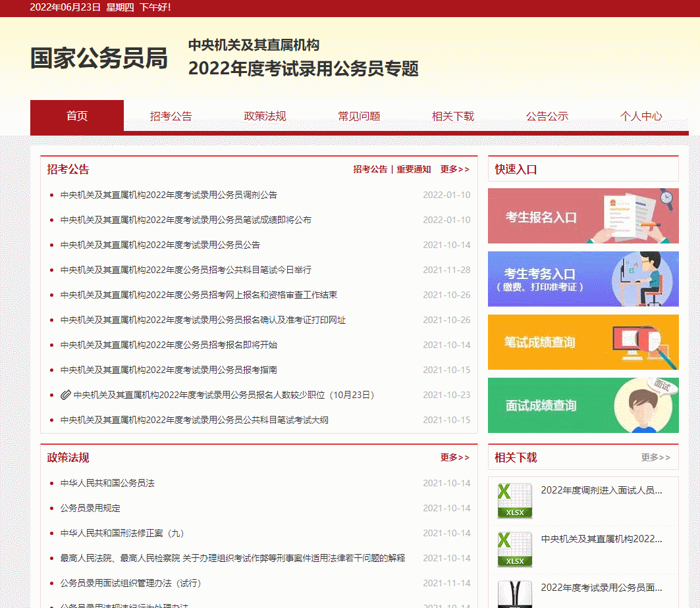Click the 国家公务员局 site logo
700x608 pixels.
pyautogui.click(x=99, y=58)
